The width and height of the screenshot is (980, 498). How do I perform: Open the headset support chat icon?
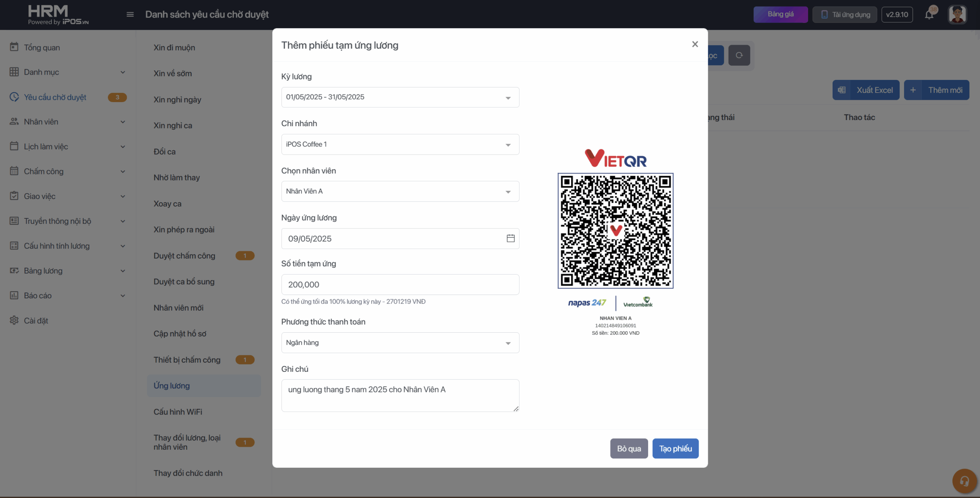[x=964, y=481]
